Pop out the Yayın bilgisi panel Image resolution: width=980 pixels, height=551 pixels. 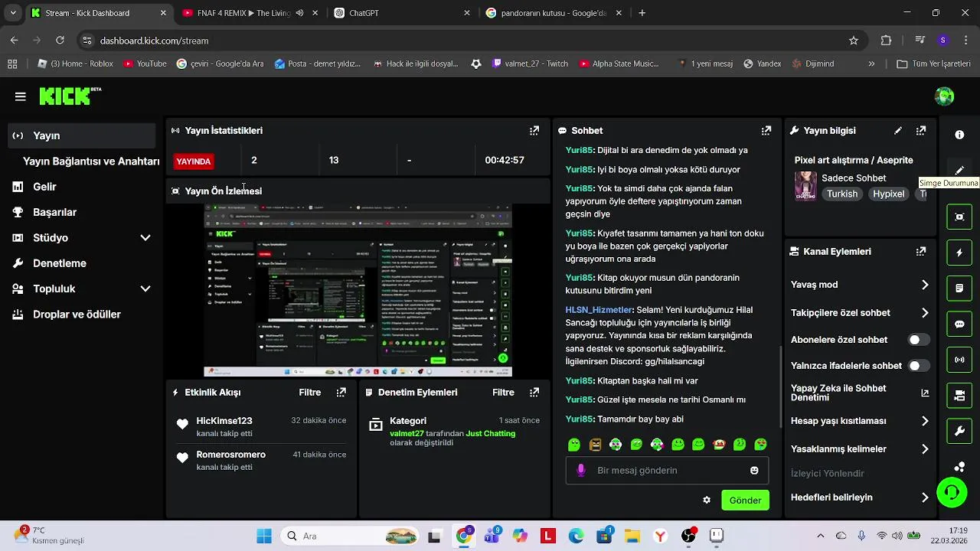point(921,131)
